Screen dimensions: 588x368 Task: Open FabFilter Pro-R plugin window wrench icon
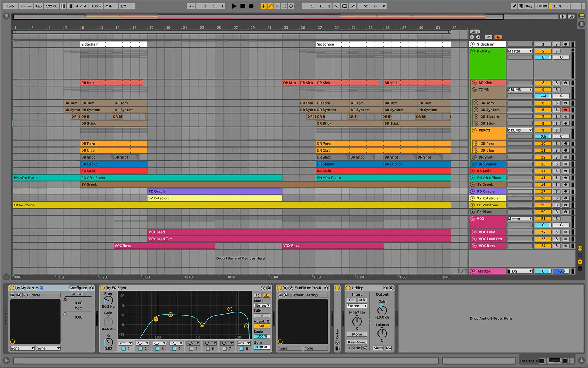[291, 288]
